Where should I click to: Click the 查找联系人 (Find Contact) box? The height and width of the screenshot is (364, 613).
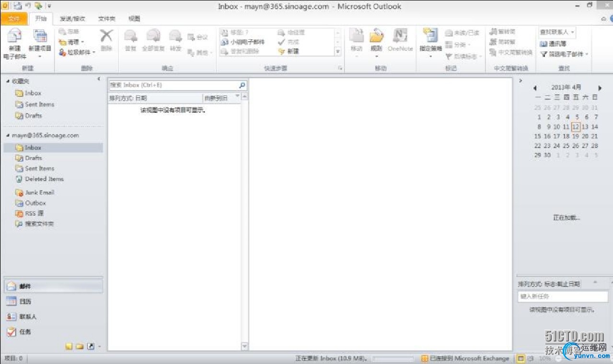(x=557, y=32)
